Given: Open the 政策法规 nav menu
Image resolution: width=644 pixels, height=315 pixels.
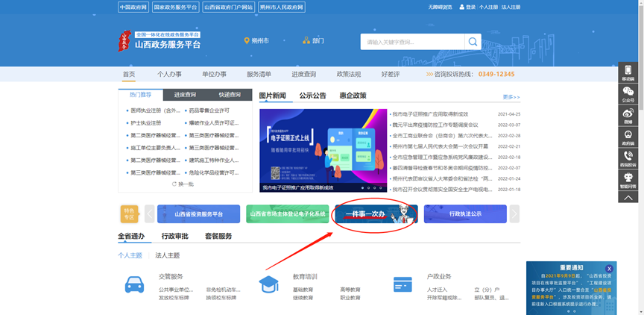Looking at the screenshot, I should [349, 75].
